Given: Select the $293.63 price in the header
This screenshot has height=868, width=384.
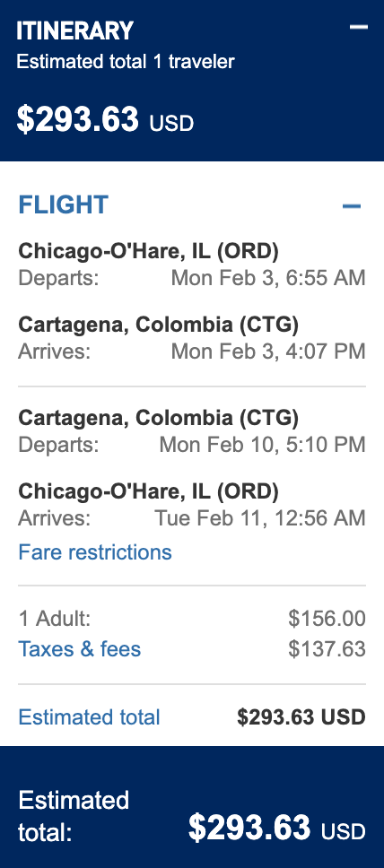Looking at the screenshot, I should (x=77, y=119).
